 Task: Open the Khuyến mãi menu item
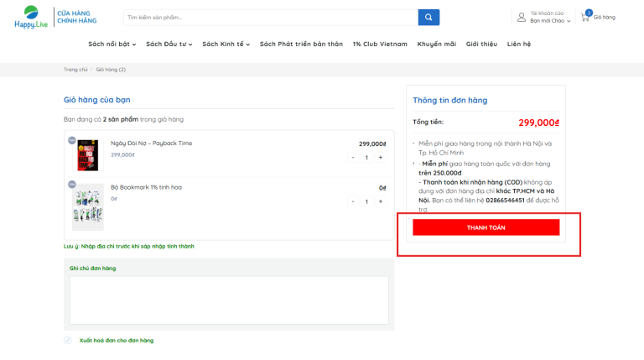click(437, 44)
